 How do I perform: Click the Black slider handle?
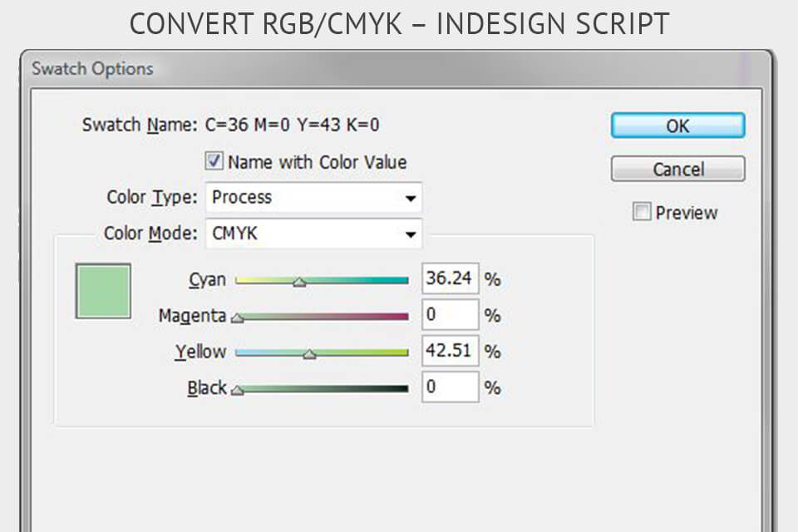236,391
